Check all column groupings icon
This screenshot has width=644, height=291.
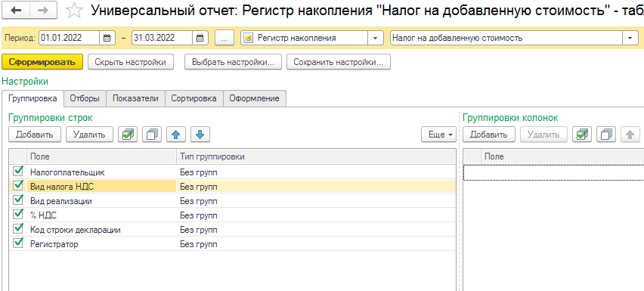click(x=582, y=135)
